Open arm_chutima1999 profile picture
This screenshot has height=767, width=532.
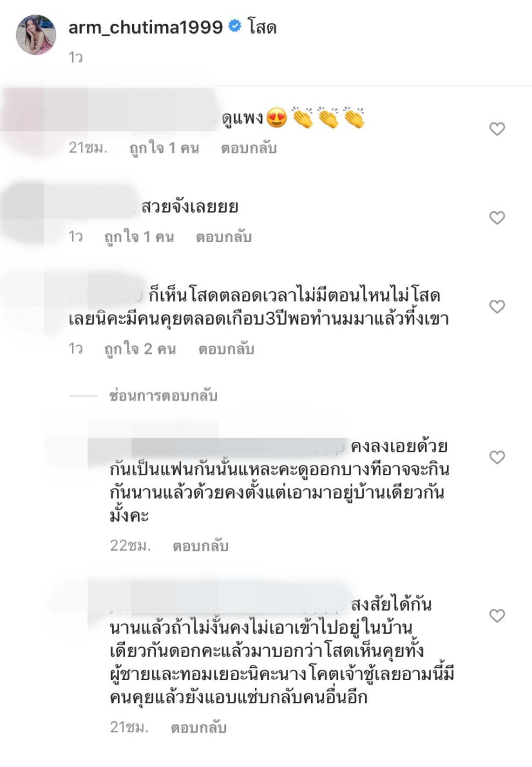[x=36, y=35]
